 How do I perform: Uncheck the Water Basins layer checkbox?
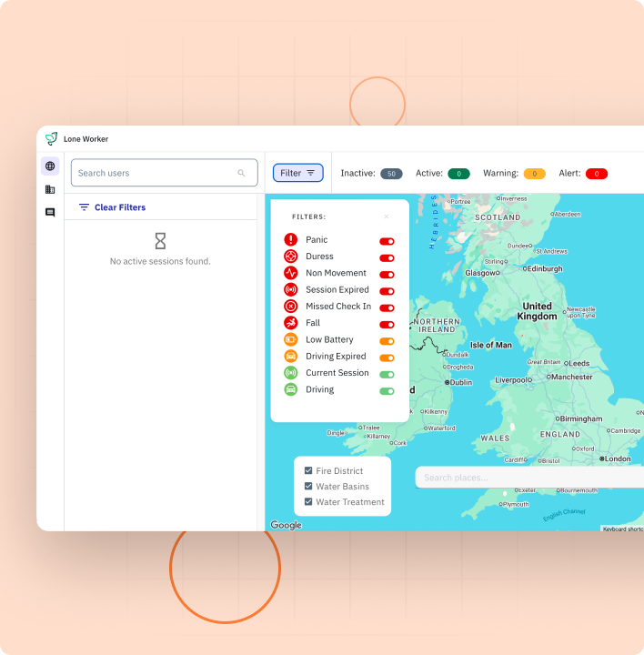(308, 486)
